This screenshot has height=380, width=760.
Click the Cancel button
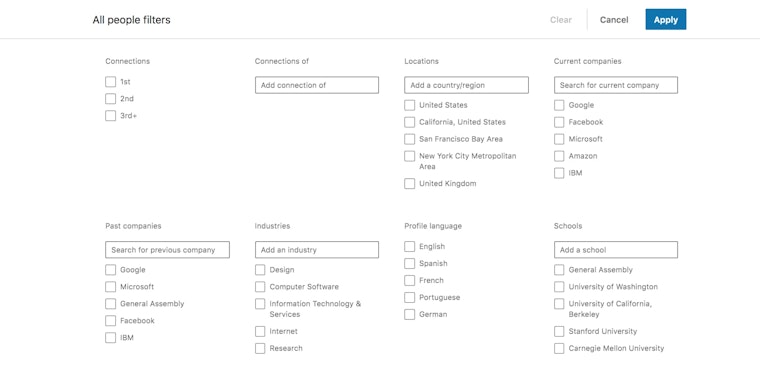[x=614, y=20]
